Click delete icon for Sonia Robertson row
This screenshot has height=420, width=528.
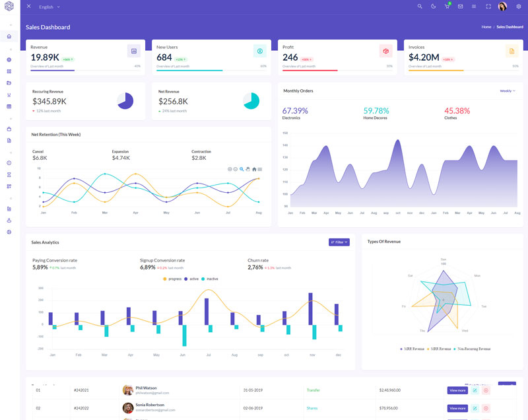click(486, 408)
